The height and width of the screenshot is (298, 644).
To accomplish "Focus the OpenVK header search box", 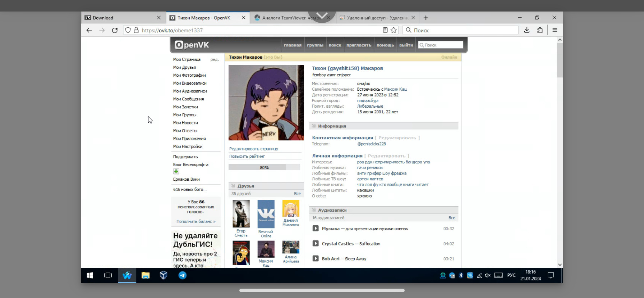I will [441, 45].
